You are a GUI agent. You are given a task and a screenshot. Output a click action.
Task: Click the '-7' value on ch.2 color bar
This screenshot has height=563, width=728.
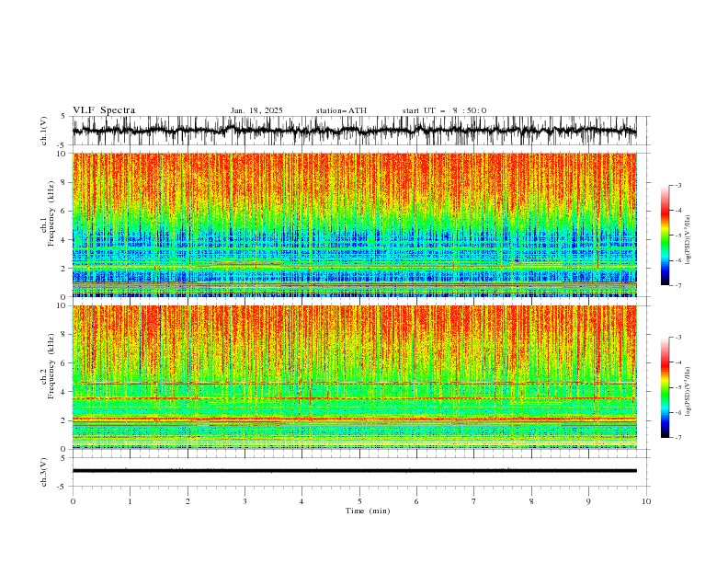tap(677, 438)
